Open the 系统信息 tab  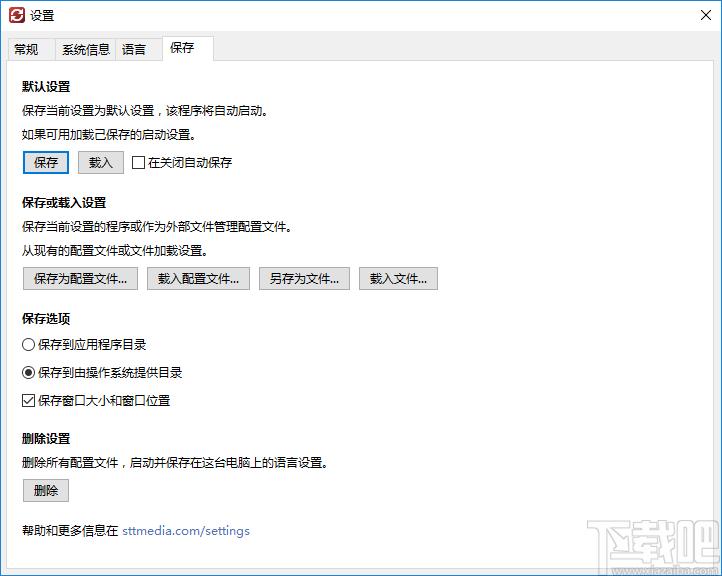point(86,49)
